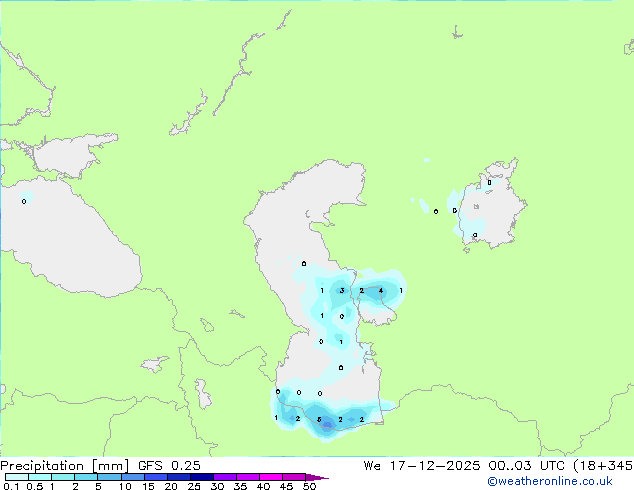Pick the 2–5 mm legend color swatch
Screen dimensions: 634x490
pyautogui.click(x=86, y=477)
